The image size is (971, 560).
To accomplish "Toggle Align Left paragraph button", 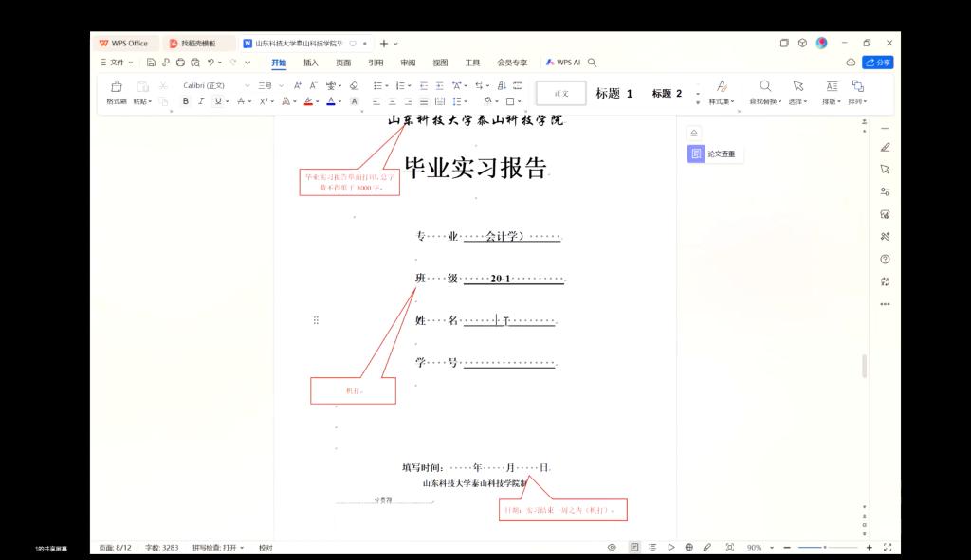I will (376, 101).
